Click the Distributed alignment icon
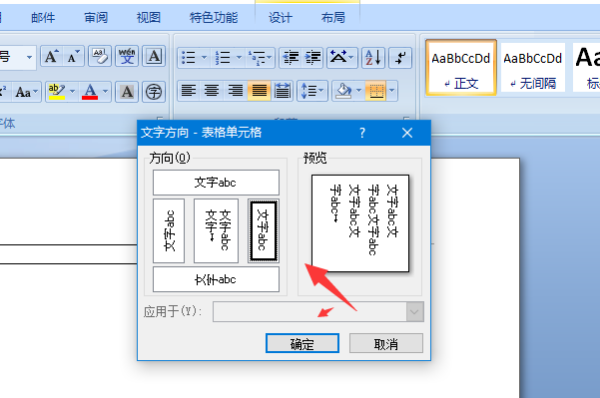The width and height of the screenshot is (600, 398). tap(282, 91)
